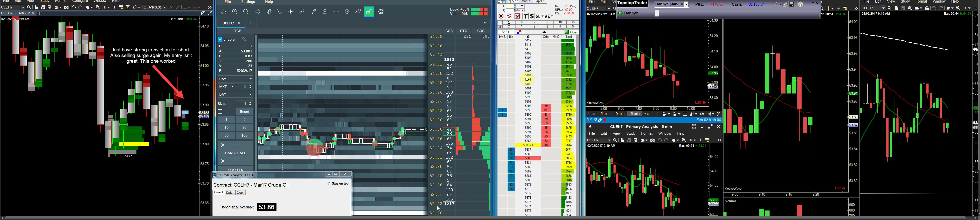Click the timer icon in the heatmap toolbar
The image size is (980, 220).
(347, 12)
